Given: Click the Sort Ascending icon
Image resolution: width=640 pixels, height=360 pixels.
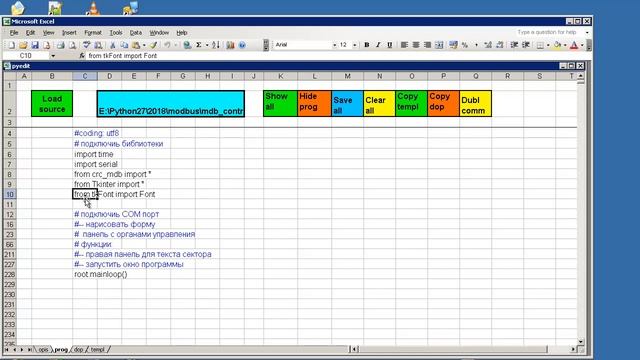Looking at the screenshot, I should (x=216, y=45).
